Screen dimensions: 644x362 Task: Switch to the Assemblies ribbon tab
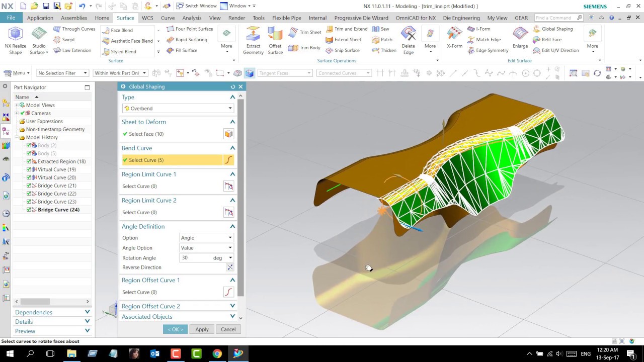point(74,18)
